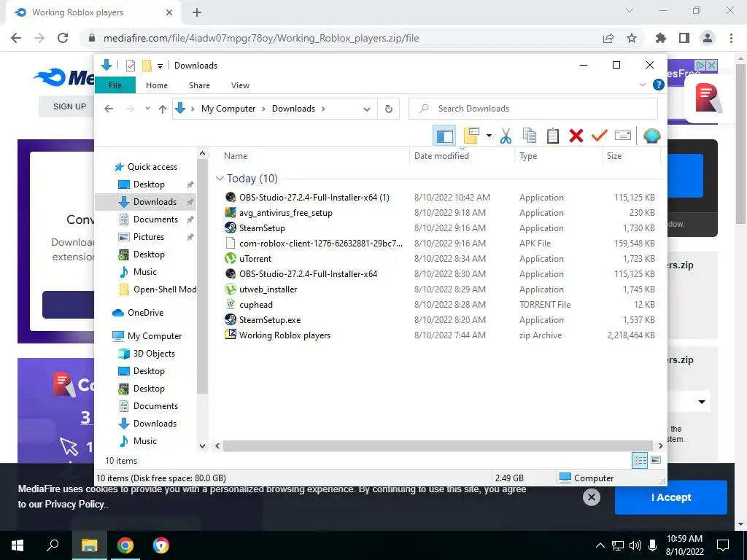Open recent locations dropdown in Explorer
747x560 pixels.
pyautogui.click(x=147, y=109)
